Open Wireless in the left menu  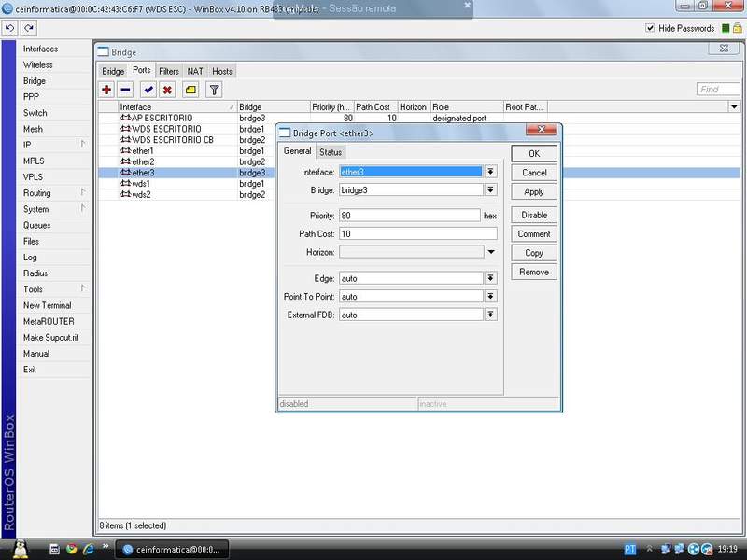[38, 65]
